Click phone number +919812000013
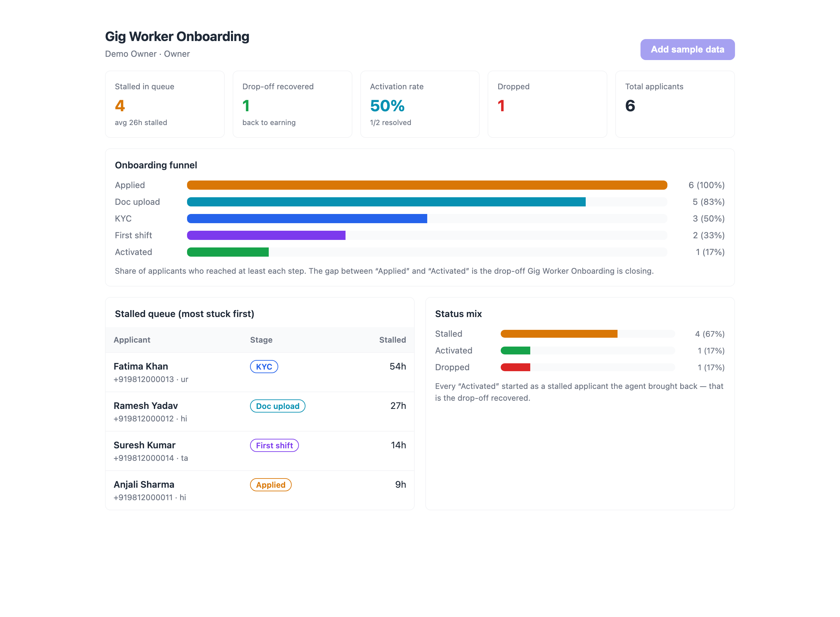 144,379
